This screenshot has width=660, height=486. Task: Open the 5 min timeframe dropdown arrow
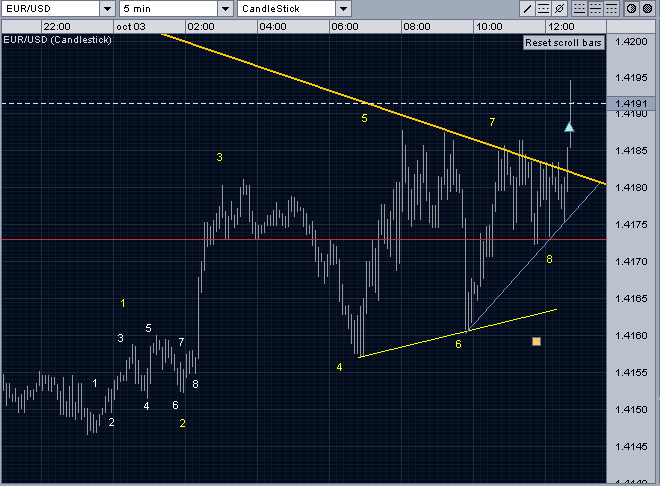(x=226, y=8)
